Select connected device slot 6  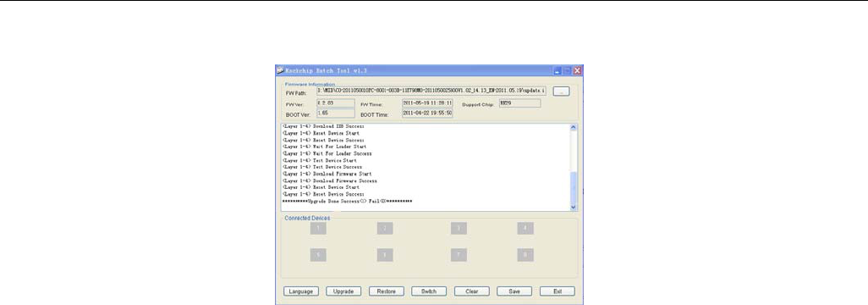click(x=385, y=255)
